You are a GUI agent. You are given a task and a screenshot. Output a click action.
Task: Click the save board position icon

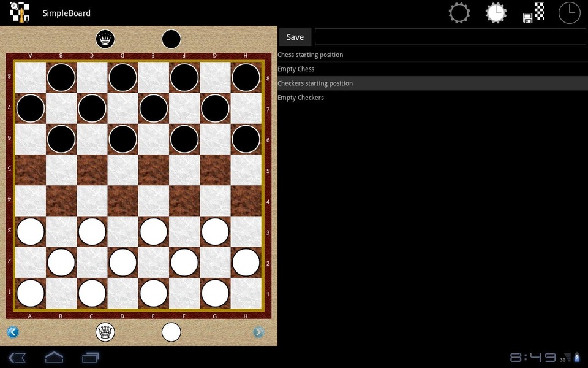coord(533,13)
